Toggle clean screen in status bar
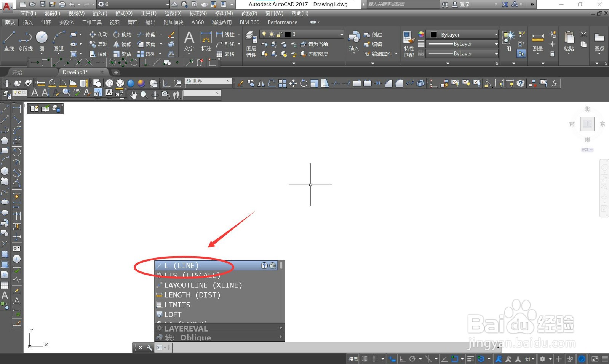 595,359
